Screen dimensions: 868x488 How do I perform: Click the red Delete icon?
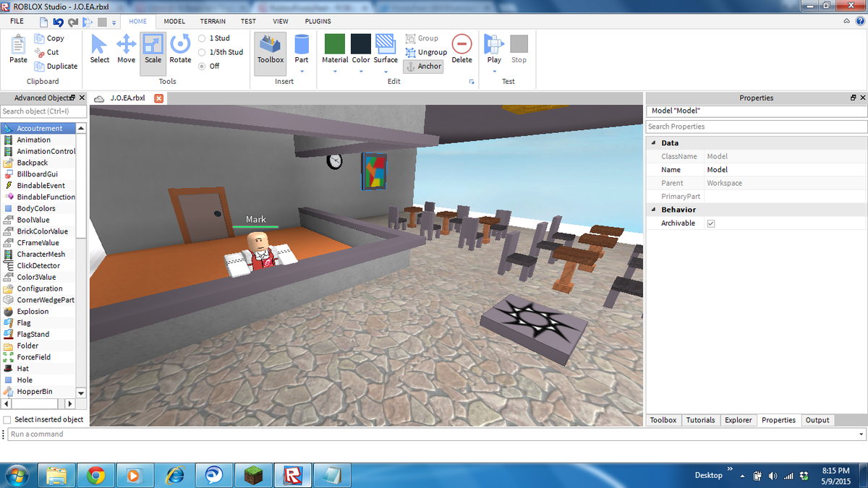coord(461,43)
